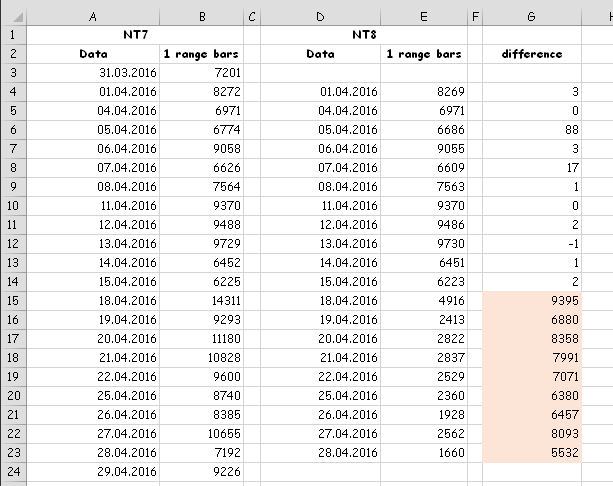Select cell containing 14311
This screenshot has width=613, height=486.
pos(201,301)
